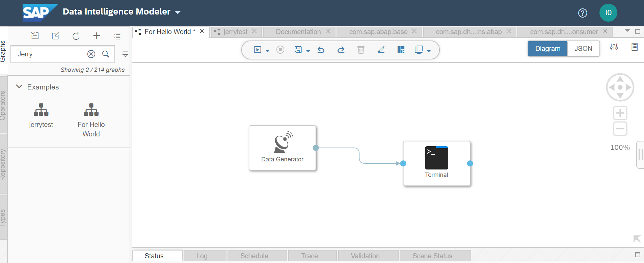644x263 pixels.
Task: Select the Graphs vertical side tab
Action: (3, 51)
